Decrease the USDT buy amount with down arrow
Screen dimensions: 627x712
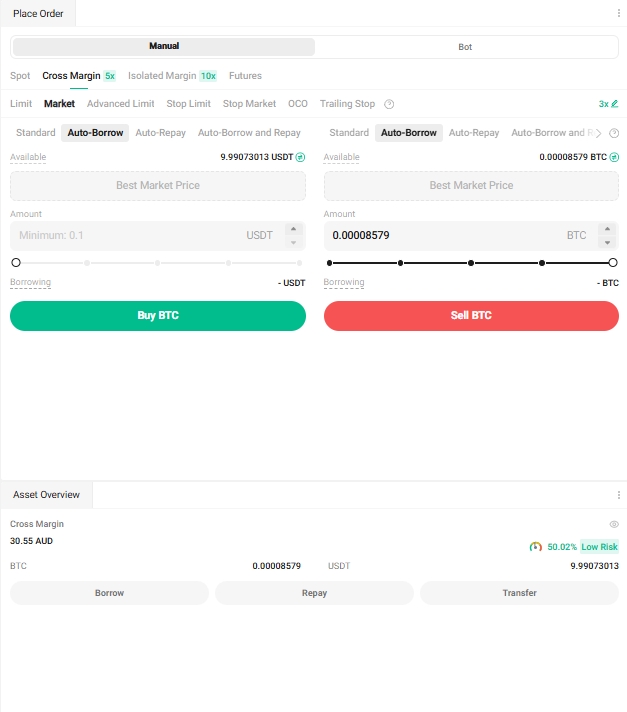293,242
